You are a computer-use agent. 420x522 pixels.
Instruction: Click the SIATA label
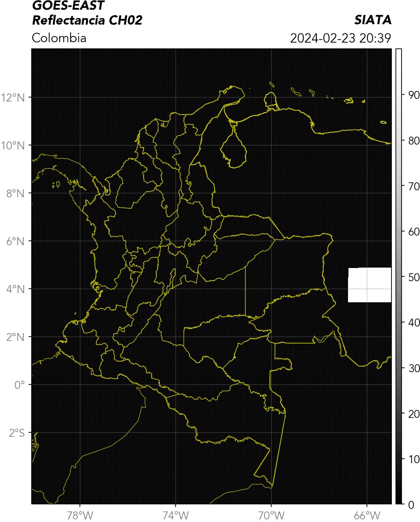click(x=373, y=20)
